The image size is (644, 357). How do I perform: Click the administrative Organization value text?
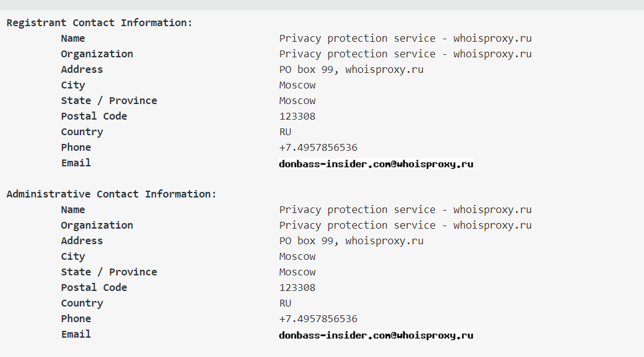click(x=405, y=226)
